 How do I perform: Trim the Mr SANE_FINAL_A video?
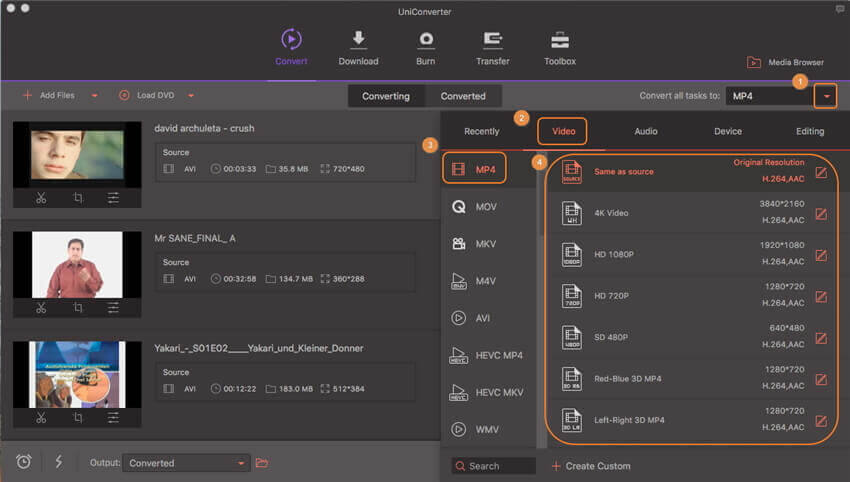(x=41, y=308)
